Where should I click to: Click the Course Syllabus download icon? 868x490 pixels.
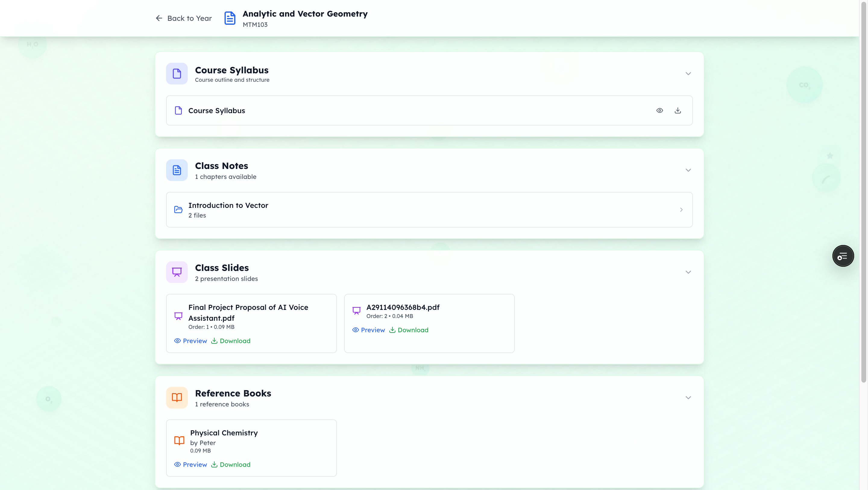pyautogui.click(x=678, y=111)
